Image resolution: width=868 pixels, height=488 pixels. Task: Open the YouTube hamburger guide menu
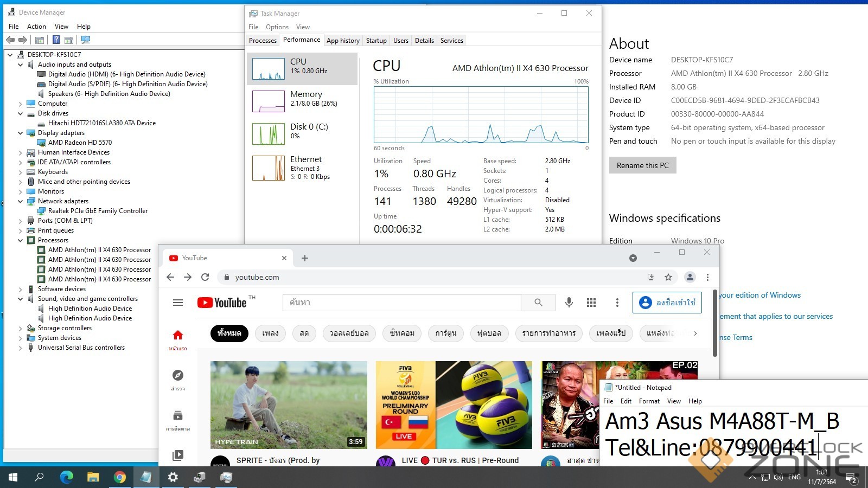point(178,303)
